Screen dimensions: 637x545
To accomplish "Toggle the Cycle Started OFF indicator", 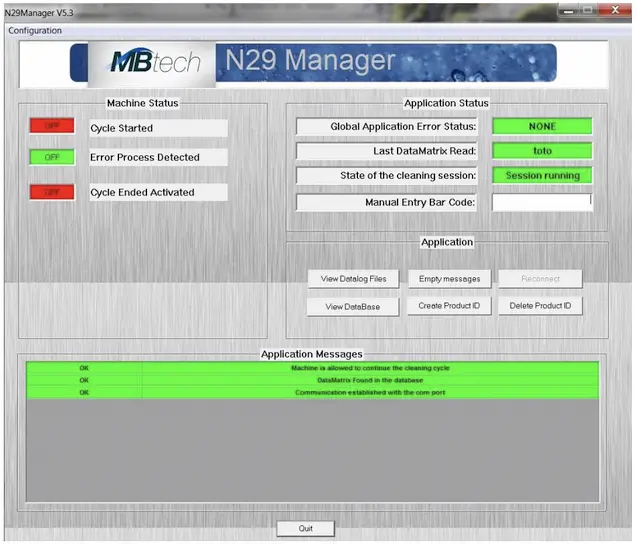I will tap(52, 127).
